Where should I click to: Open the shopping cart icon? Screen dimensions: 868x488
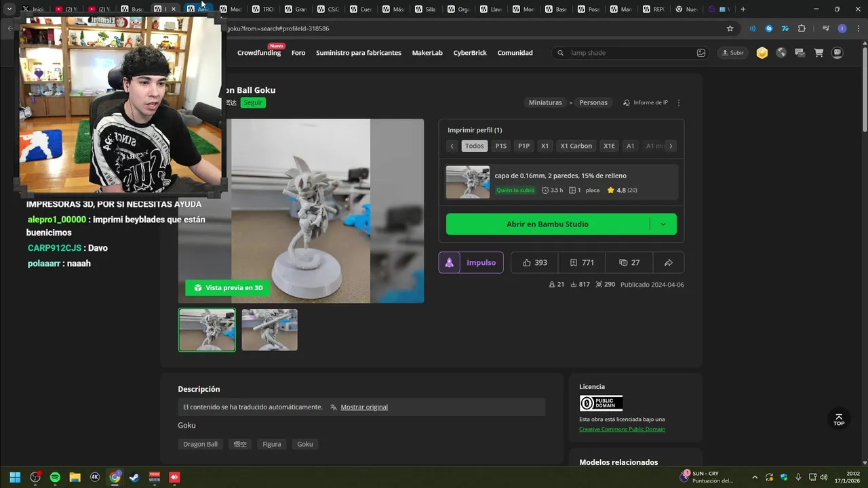pyautogui.click(x=818, y=53)
